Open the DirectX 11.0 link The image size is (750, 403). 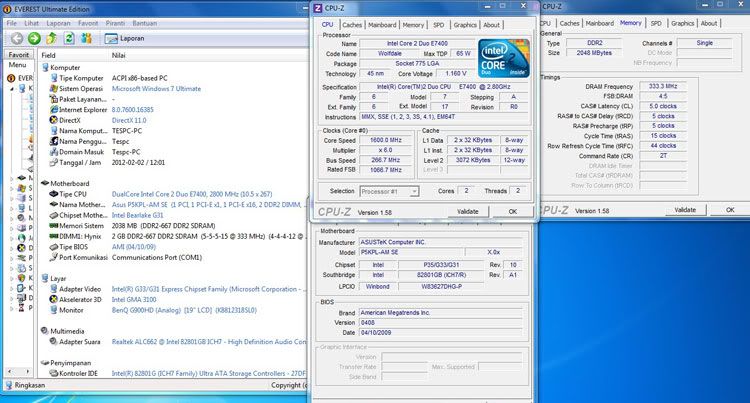(x=129, y=120)
